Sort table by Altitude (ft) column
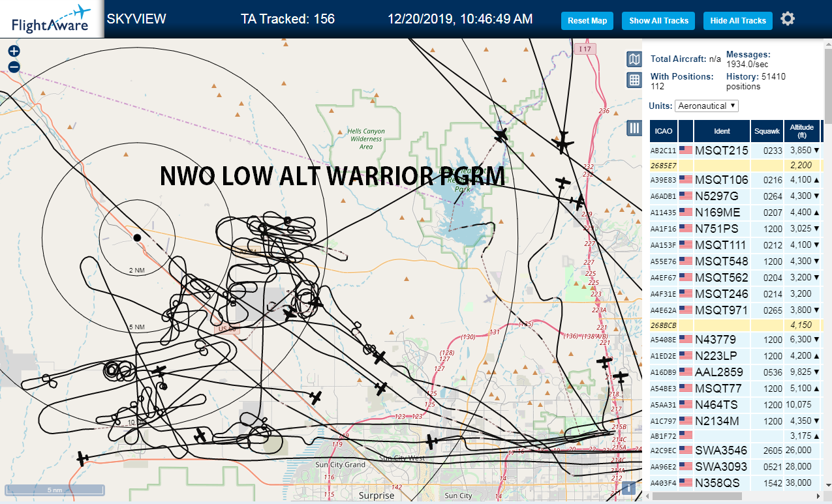This screenshot has width=832, height=504. [801, 131]
